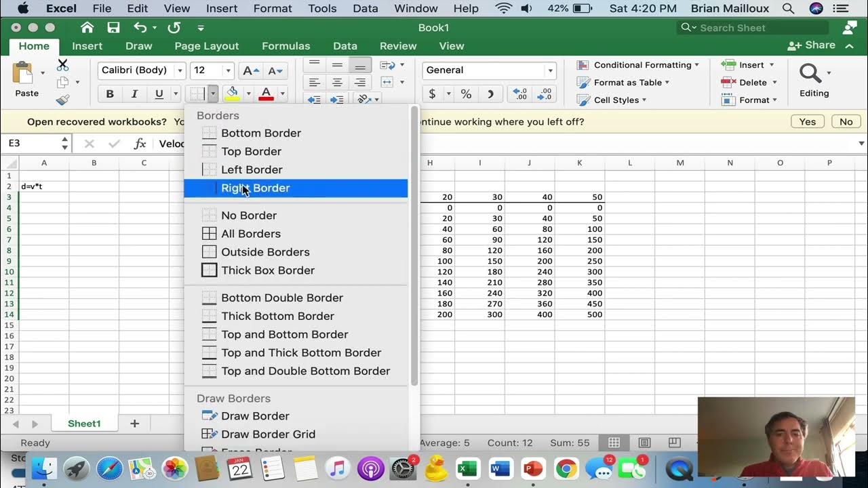This screenshot has height=488, width=868.
Task: Click the Cut scissors icon
Action: pos(62,65)
